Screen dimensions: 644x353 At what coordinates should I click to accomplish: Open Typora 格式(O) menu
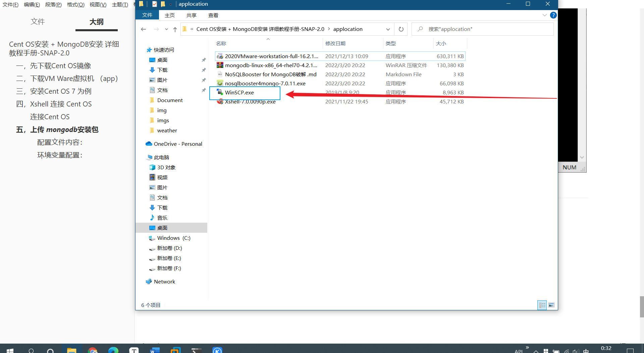click(x=75, y=4)
